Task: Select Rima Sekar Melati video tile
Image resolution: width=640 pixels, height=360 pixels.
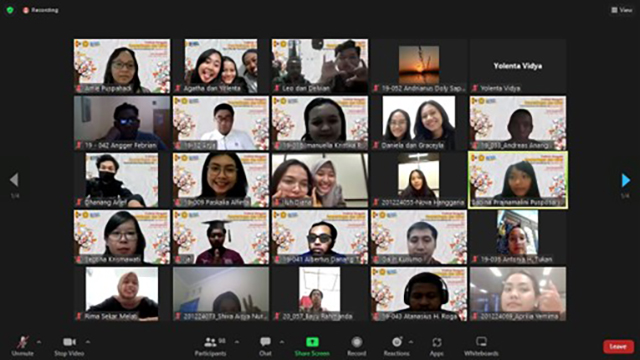Action: point(122,294)
